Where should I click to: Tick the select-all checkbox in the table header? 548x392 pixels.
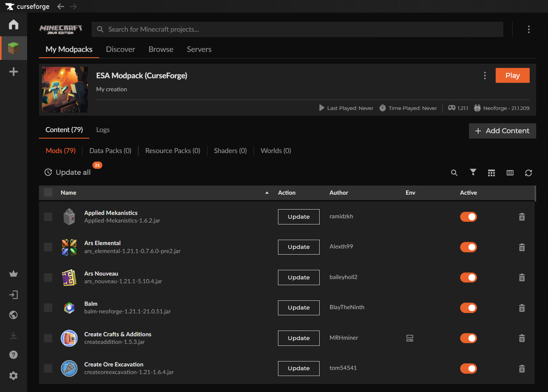point(48,192)
